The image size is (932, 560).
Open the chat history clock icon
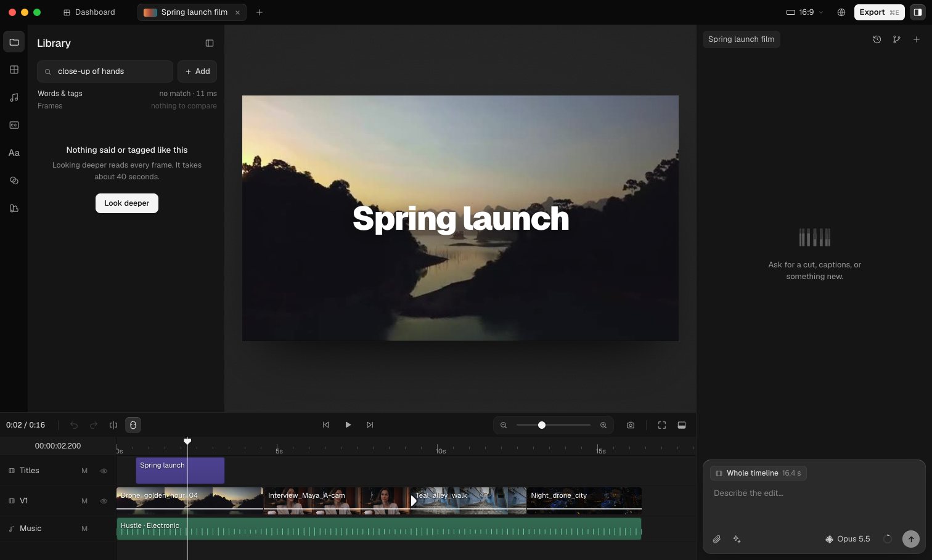(877, 39)
